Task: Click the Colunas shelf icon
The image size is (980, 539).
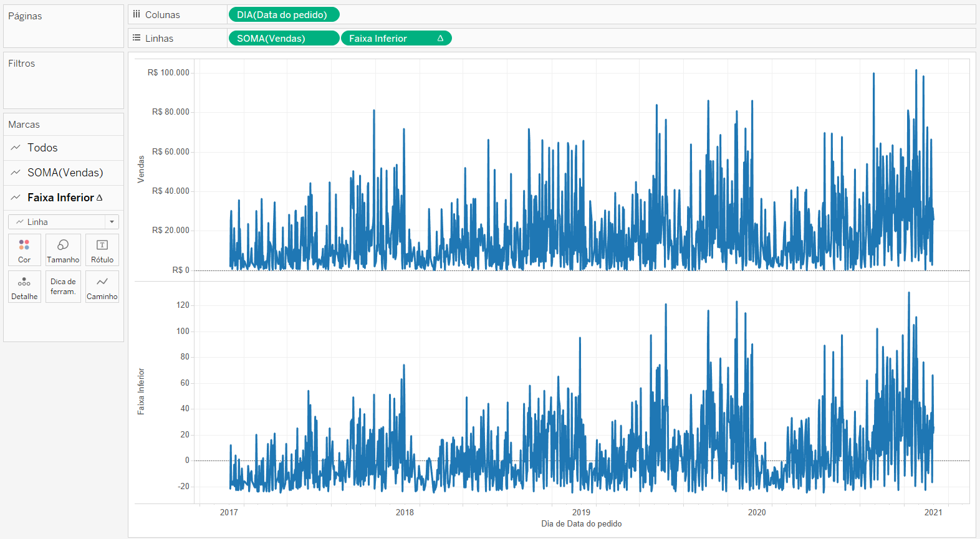Action: (x=137, y=14)
